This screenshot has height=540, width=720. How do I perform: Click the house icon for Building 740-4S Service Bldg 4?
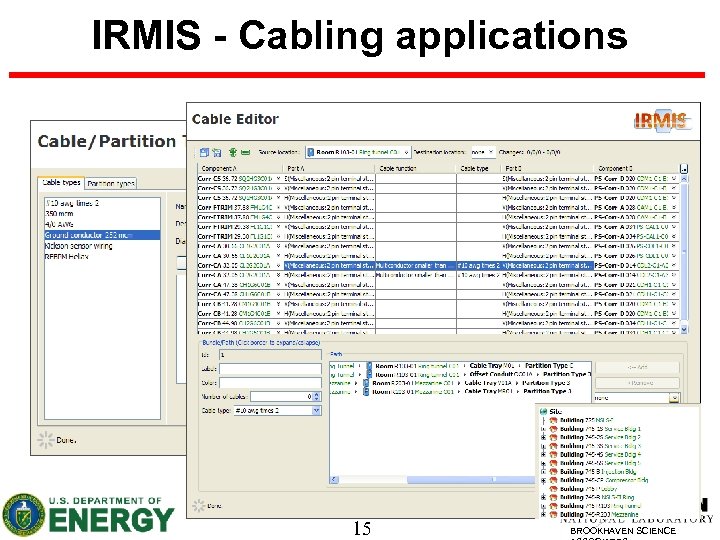[x=553, y=454]
